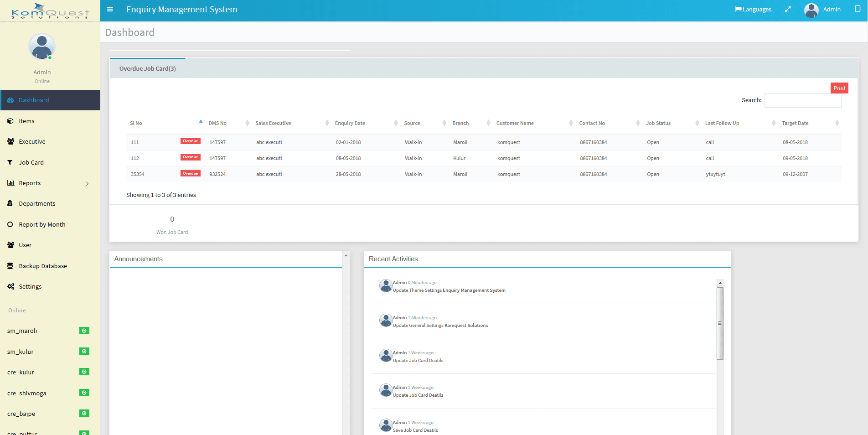Open the Languages flag menu
Screen dimensions: 868x435
pyautogui.click(x=753, y=9)
